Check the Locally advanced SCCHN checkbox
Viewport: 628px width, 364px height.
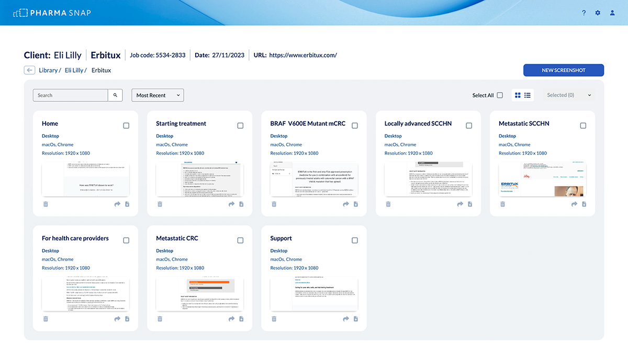point(469,126)
